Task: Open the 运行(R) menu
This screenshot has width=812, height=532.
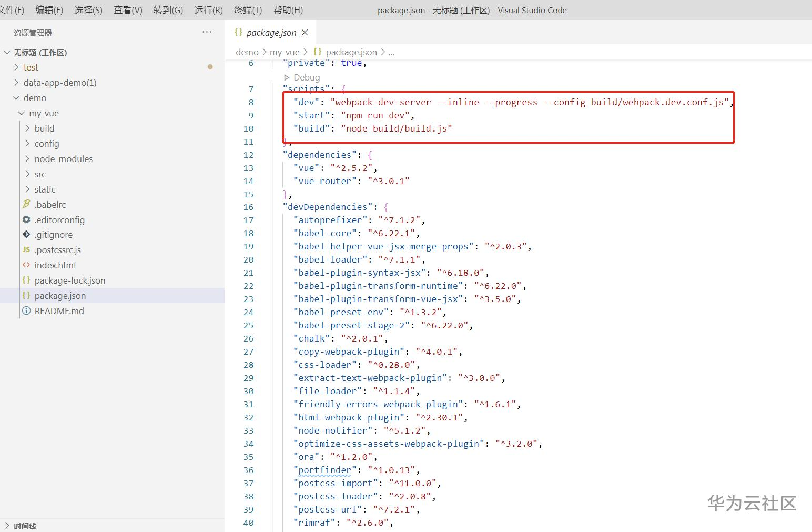Action: click(x=208, y=10)
